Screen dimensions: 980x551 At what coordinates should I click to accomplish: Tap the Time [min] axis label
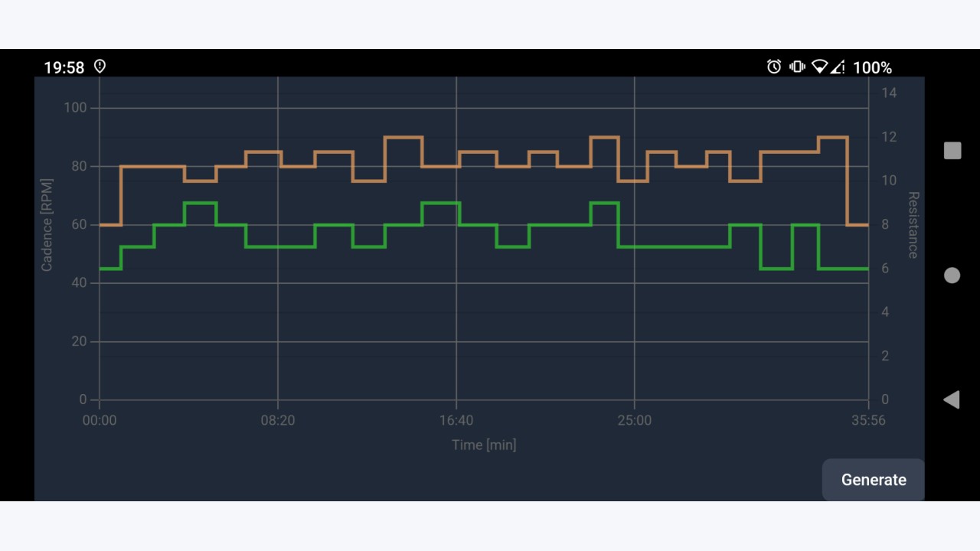click(x=484, y=445)
